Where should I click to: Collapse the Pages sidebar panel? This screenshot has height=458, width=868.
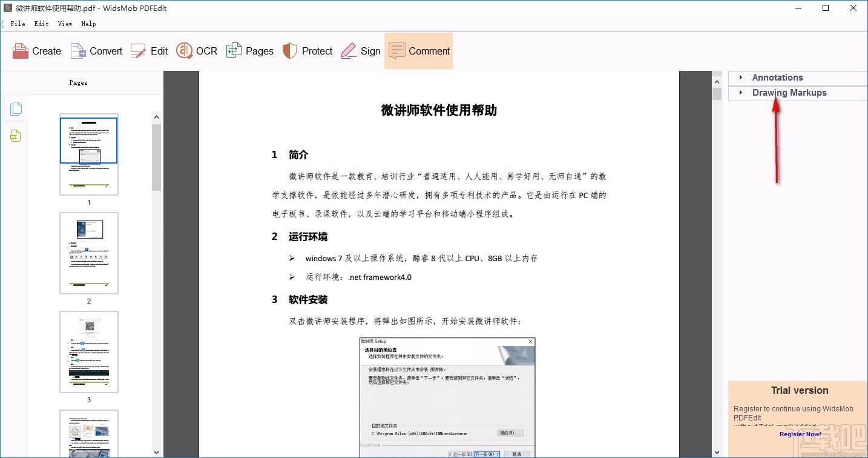(x=78, y=82)
